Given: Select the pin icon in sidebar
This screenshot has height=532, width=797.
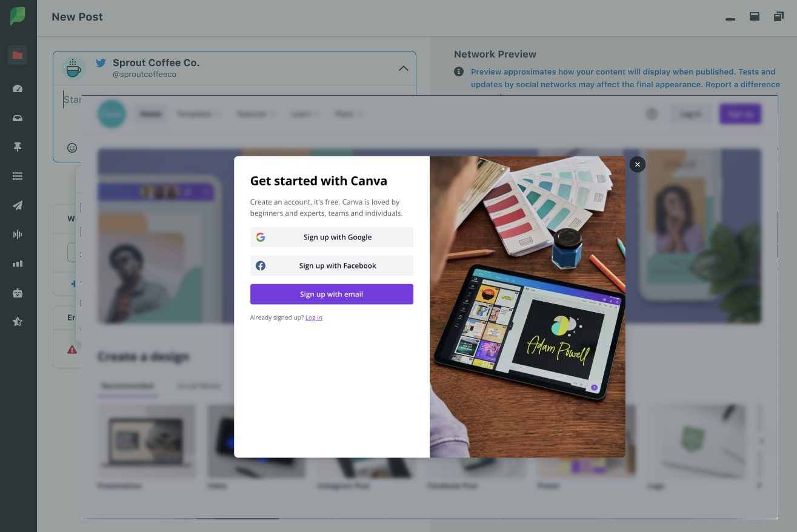Looking at the screenshot, I should pyautogui.click(x=18, y=147).
